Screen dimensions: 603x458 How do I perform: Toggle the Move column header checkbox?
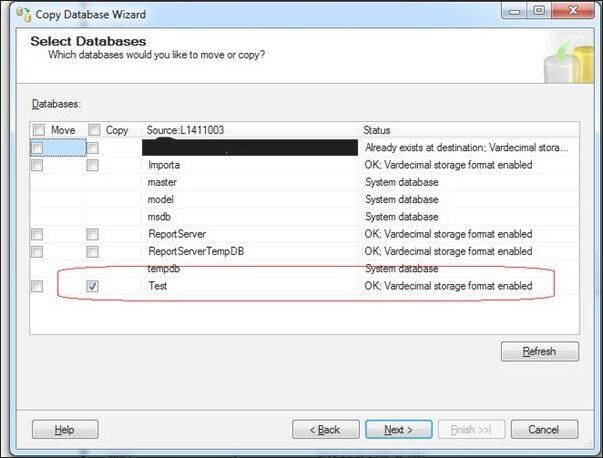(x=38, y=130)
